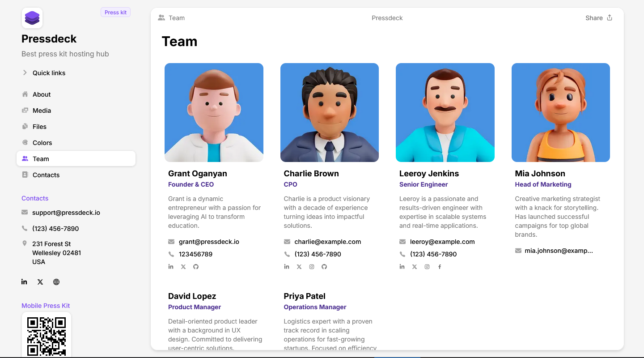
Task: Click the sidebar globe website icon
Action: 56,282
